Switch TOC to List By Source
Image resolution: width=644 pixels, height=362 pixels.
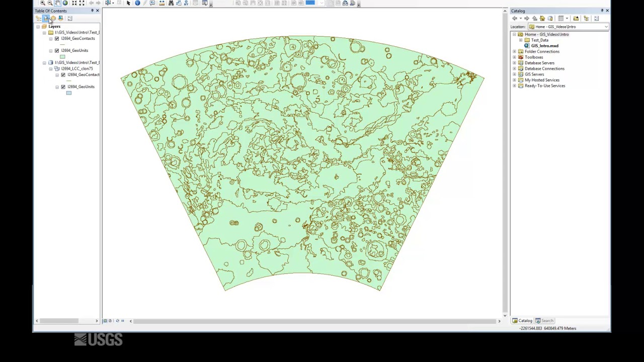tap(46, 19)
